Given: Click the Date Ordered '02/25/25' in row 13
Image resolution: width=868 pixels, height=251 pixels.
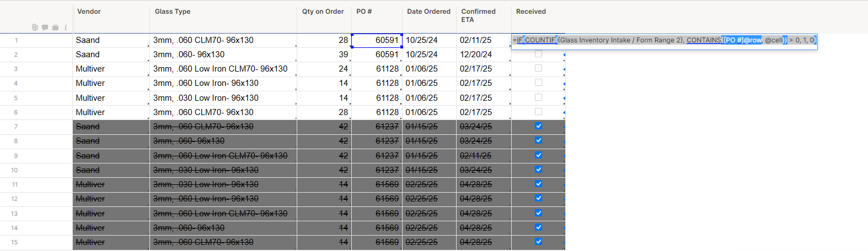Looking at the screenshot, I should tap(430, 214).
